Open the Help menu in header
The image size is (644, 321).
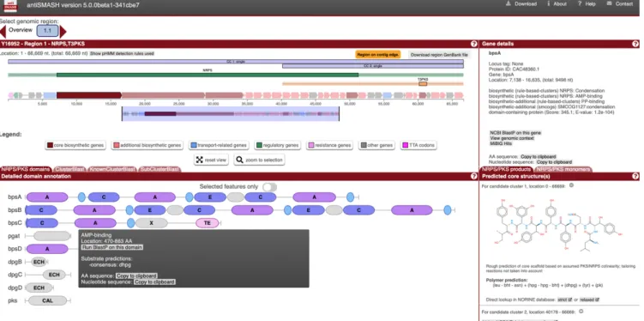[x=587, y=3]
